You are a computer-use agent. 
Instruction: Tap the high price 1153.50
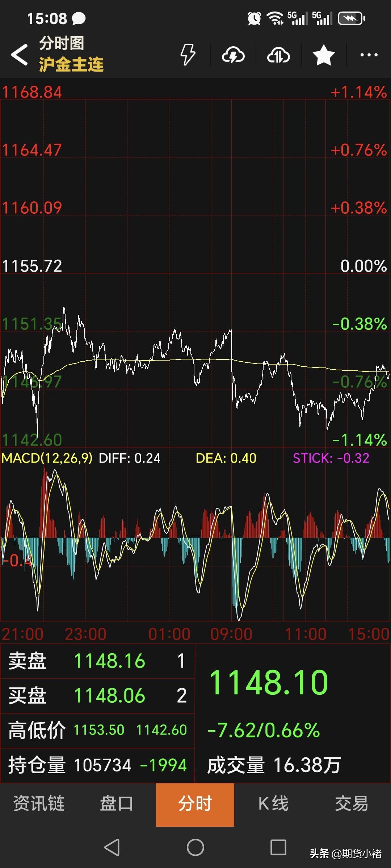pos(99,730)
